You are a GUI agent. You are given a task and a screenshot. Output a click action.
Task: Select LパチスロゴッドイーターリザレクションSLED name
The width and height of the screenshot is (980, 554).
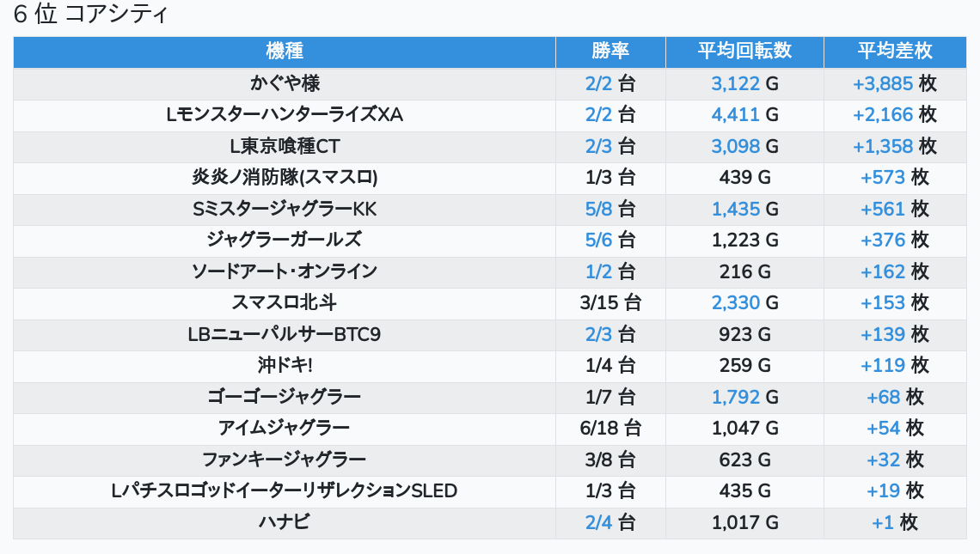click(x=285, y=491)
